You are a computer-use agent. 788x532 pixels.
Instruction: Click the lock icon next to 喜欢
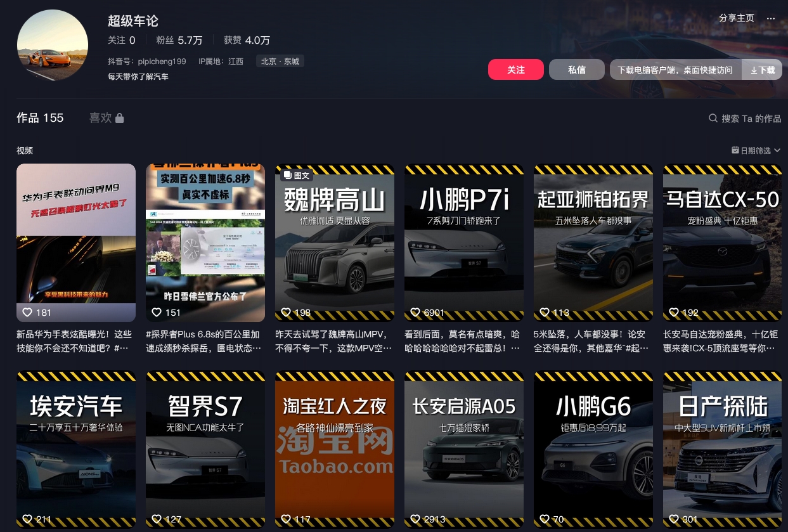click(x=119, y=118)
